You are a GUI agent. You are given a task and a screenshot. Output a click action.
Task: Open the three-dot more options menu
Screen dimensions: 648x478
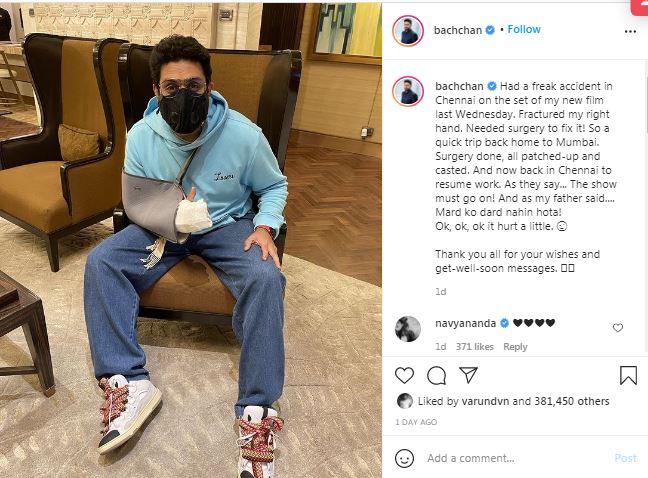(x=630, y=31)
